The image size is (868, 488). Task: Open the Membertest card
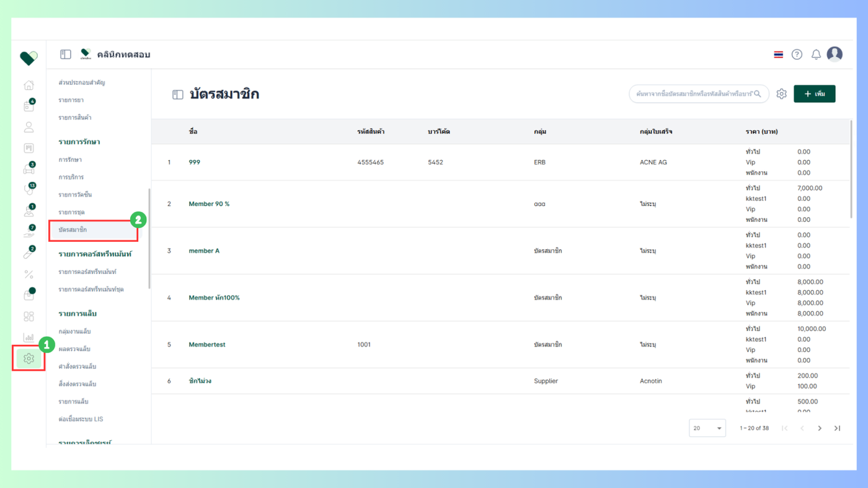click(207, 345)
